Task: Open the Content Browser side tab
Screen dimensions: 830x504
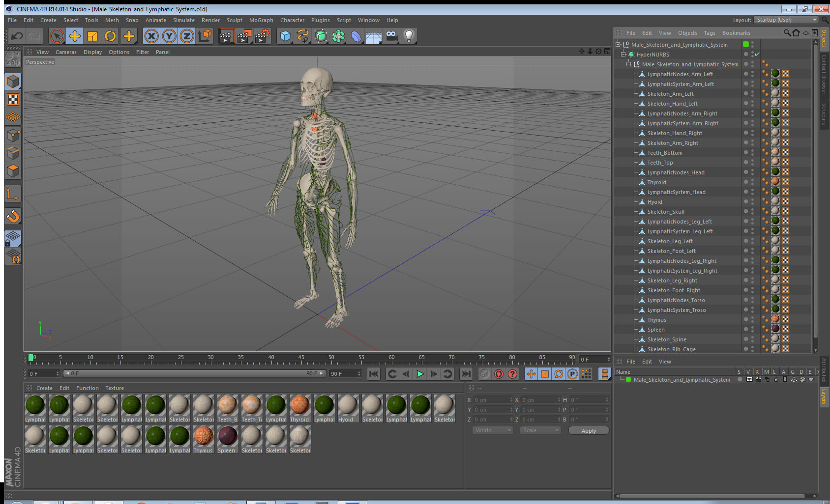Action: 824,75
